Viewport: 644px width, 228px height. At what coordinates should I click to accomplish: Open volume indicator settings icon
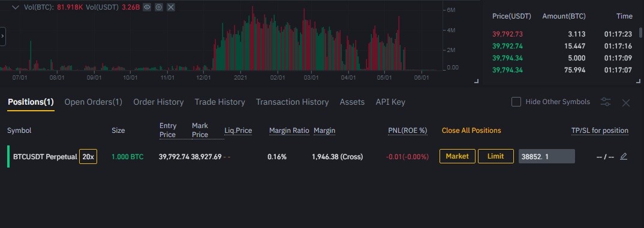(159, 7)
